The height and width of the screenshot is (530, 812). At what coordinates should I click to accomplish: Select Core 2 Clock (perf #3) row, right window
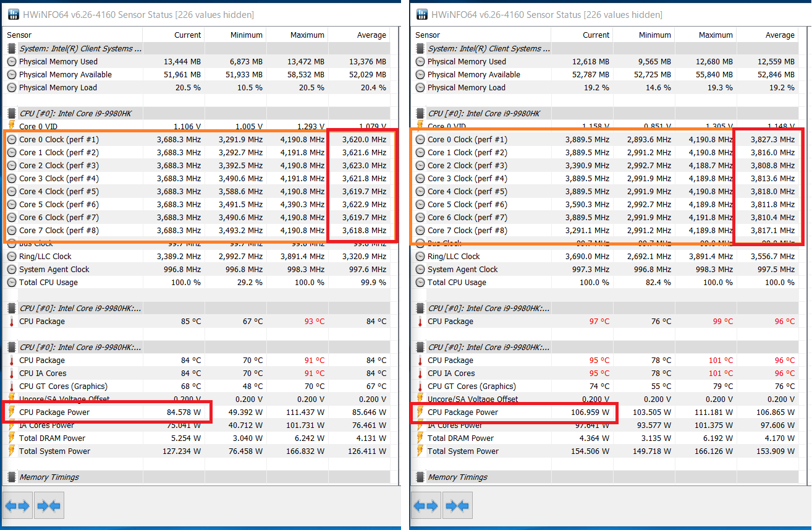click(605, 166)
